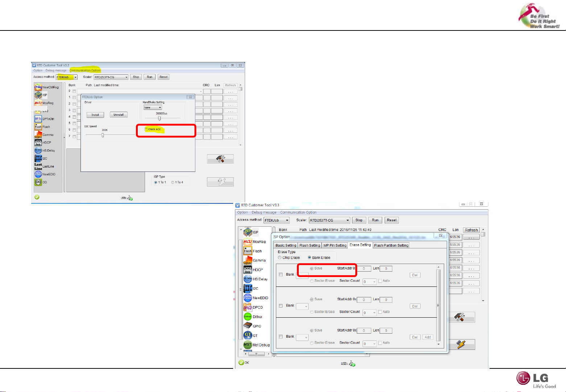The image size is (566, 392).
Task: Switch to Flash Setting tab
Action: click(310, 245)
